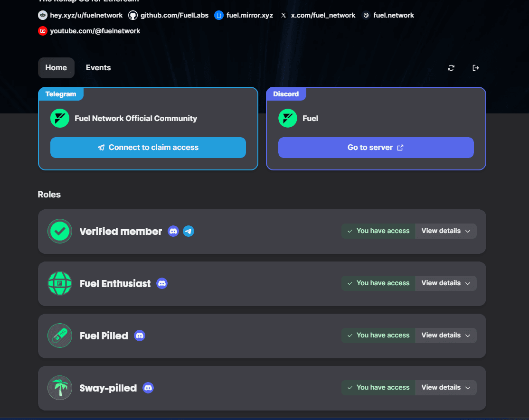Expand View details for Fuel Pilled
Screen dimensions: 529x420
click(446, 336)
